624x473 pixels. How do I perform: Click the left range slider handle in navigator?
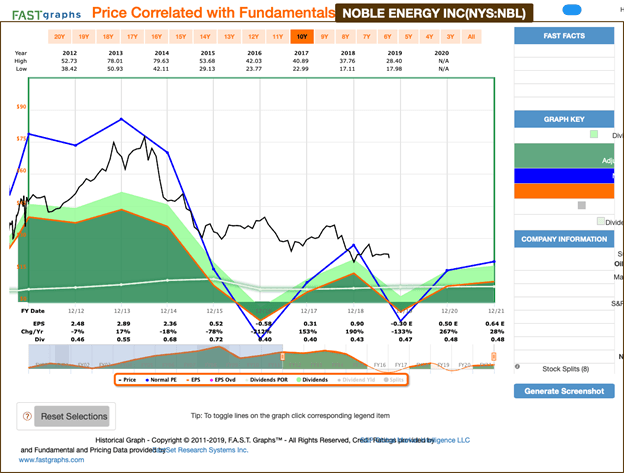pos(283,356)
